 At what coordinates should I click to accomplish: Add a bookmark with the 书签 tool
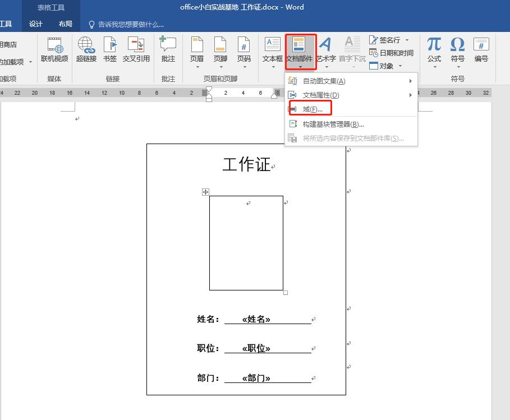point(110,50)
